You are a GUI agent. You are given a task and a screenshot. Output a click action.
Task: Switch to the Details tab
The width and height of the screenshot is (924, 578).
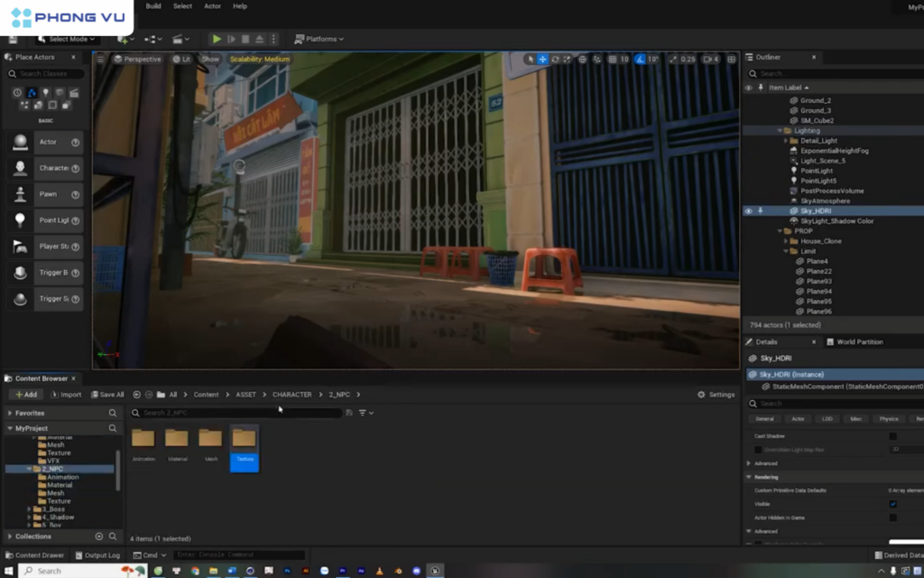[767, 342]
